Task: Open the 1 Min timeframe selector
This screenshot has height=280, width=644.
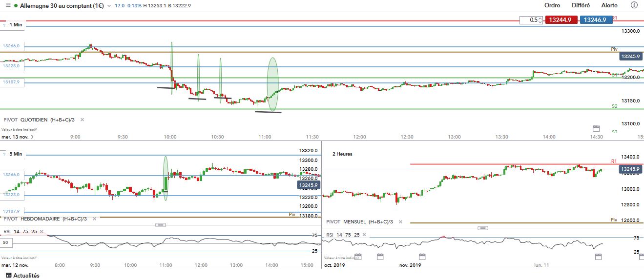Action: coord(16,24)
